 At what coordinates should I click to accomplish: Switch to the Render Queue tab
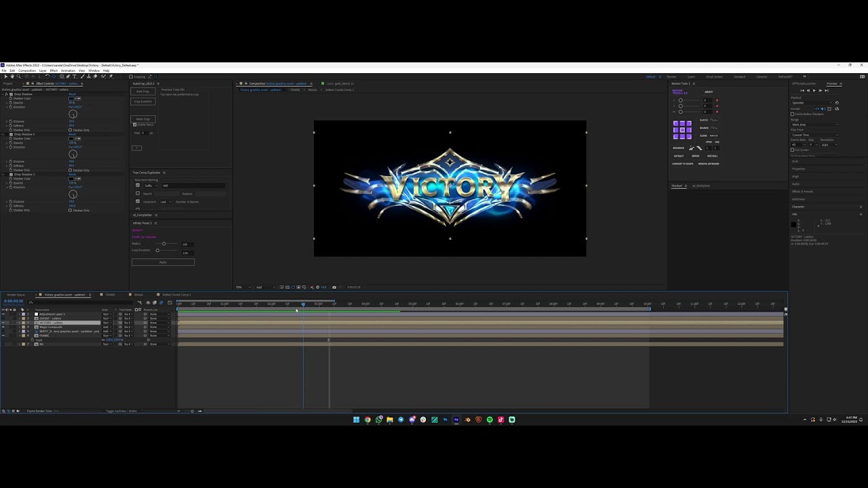pyautogui.click(x=16, y=295)
